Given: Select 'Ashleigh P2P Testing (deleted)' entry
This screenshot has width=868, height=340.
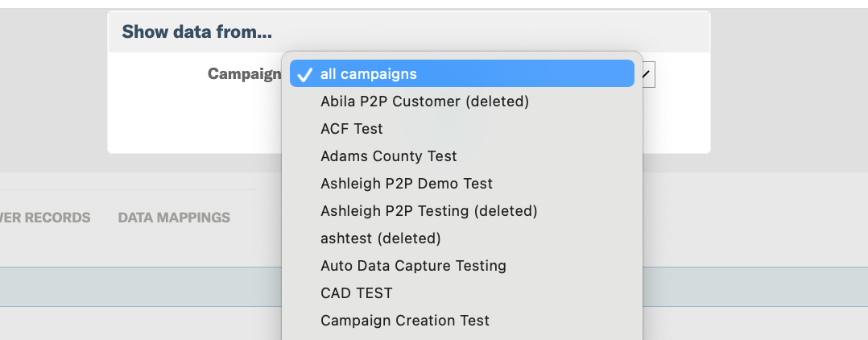Looking at the screenshot, I should pos(461,211).
